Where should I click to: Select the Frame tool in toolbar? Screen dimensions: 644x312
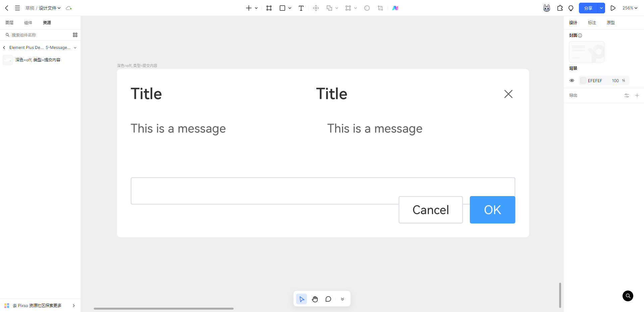tap(269, 8)
